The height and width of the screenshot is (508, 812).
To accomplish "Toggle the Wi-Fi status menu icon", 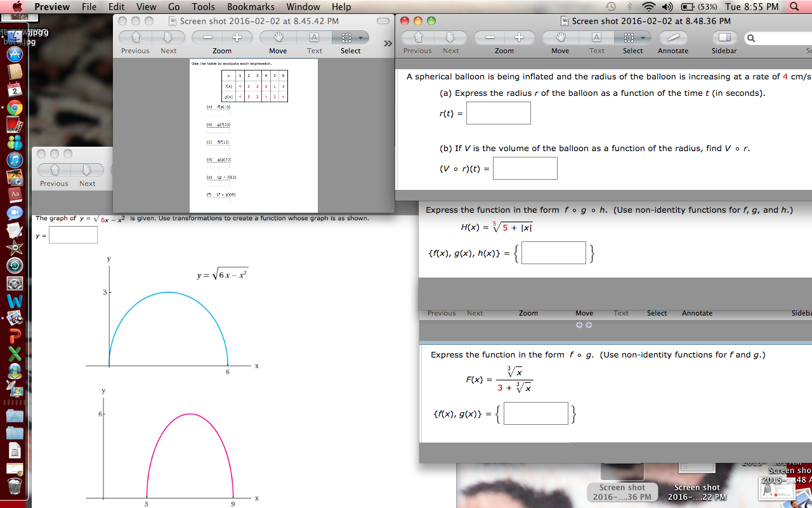I will click(648, 7).
